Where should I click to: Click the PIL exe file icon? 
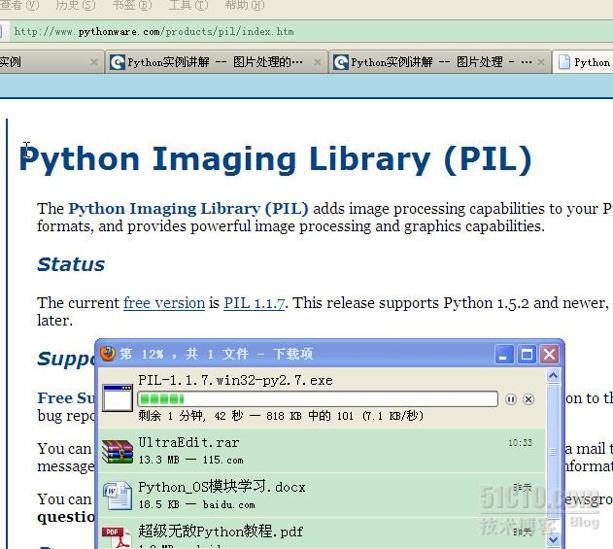click(x=117, y=398)
